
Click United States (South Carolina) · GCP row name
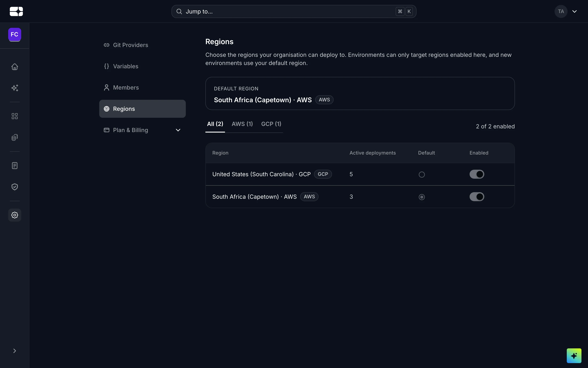262,174
